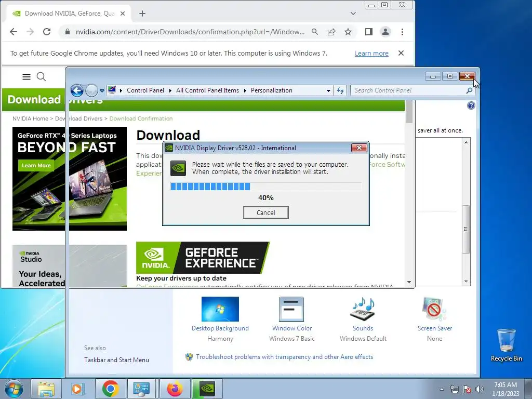Expand arrow after All Control Panel Items
Viewport: 532px width, 399px height.
pos(245,90)
